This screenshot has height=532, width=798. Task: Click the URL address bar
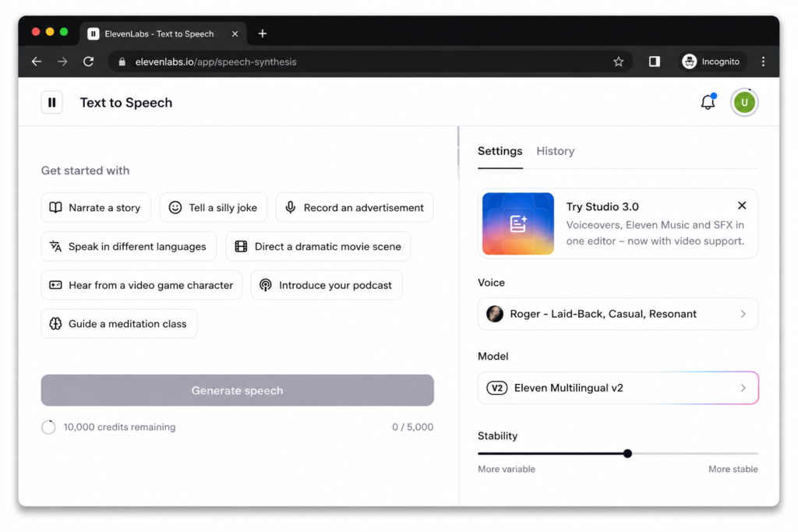[x=370, y=62]
